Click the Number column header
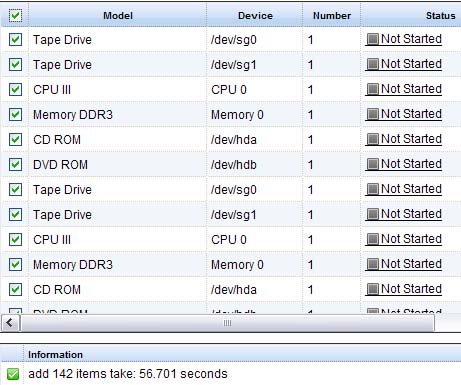This screenshot has width=461, height=385. click(332, 15)
